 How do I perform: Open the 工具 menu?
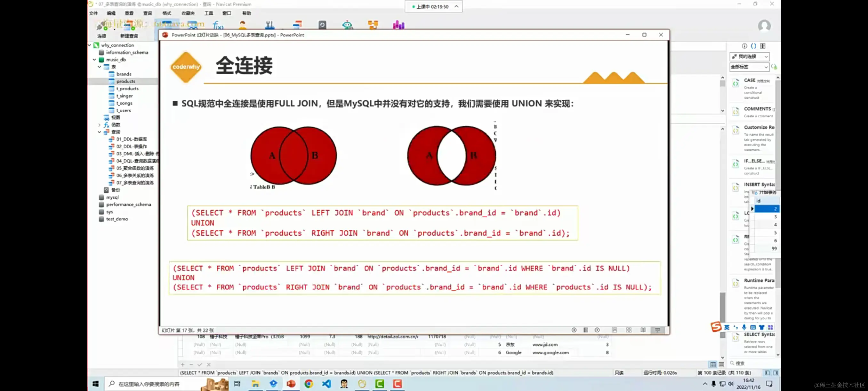[x=208, y=13]
